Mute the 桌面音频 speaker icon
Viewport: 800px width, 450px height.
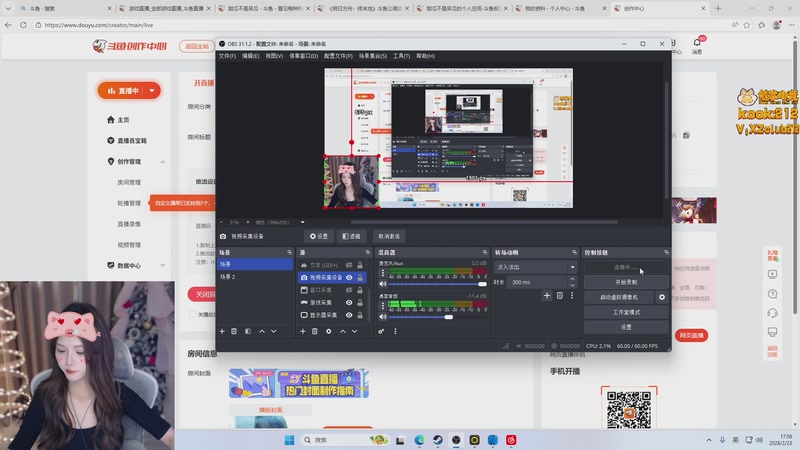click(x=383, y=317)
